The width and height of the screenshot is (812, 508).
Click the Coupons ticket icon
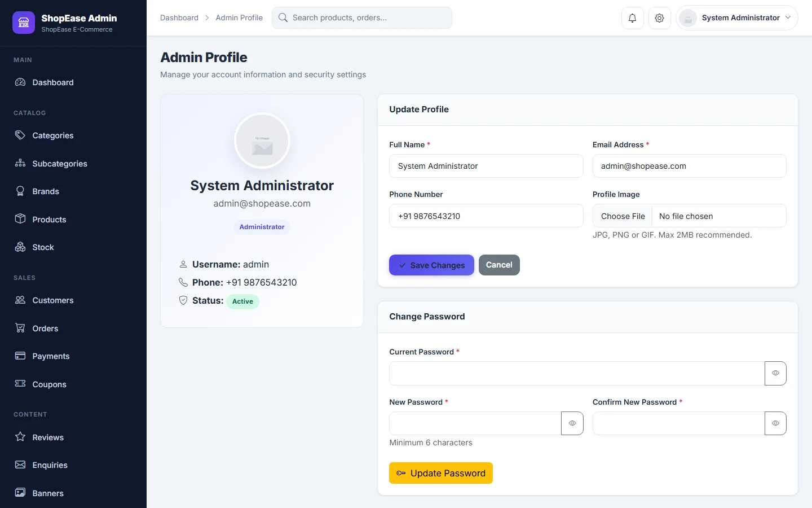pyautogui.click(x=20, y=384)
